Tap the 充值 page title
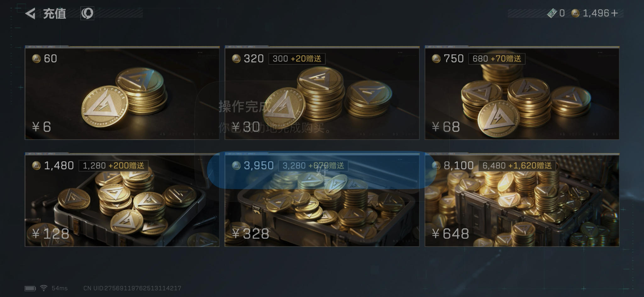The image size is (644, 297). (x=54, y=13)
